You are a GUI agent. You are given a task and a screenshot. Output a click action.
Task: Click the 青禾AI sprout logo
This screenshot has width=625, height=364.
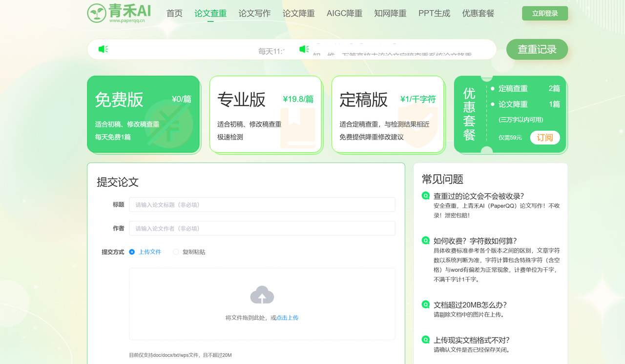[x=119, y=13]
